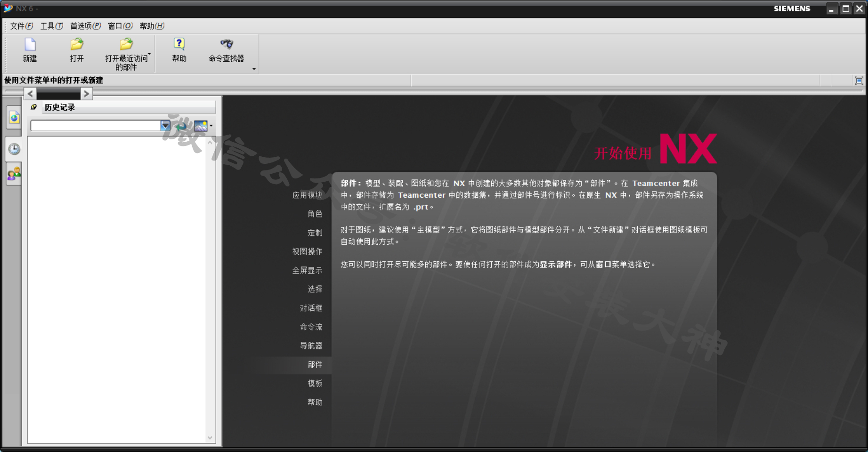The width and height of the screenshot is (868, 452).
Task: Click the NX logo icon in title bar
Action: [8, 8]
